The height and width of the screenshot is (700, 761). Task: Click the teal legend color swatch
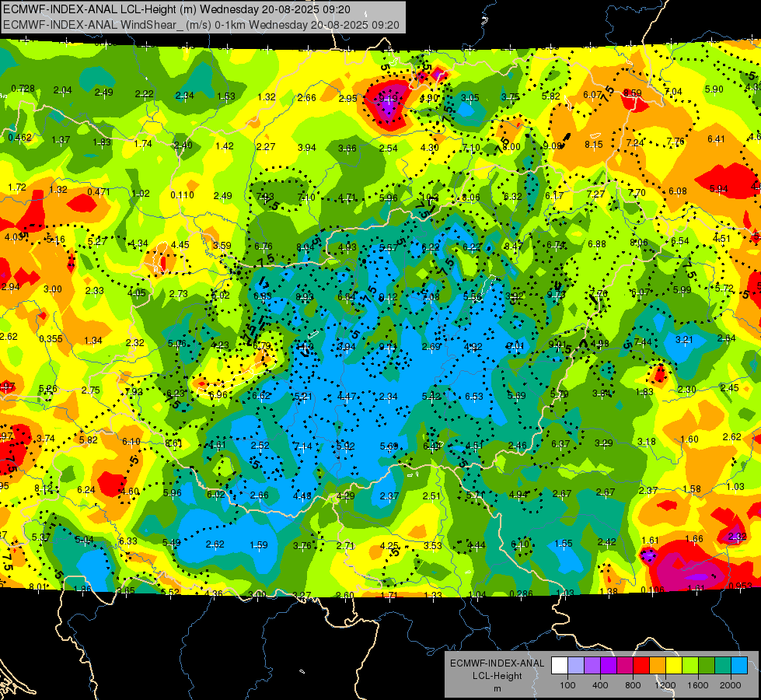723,666
